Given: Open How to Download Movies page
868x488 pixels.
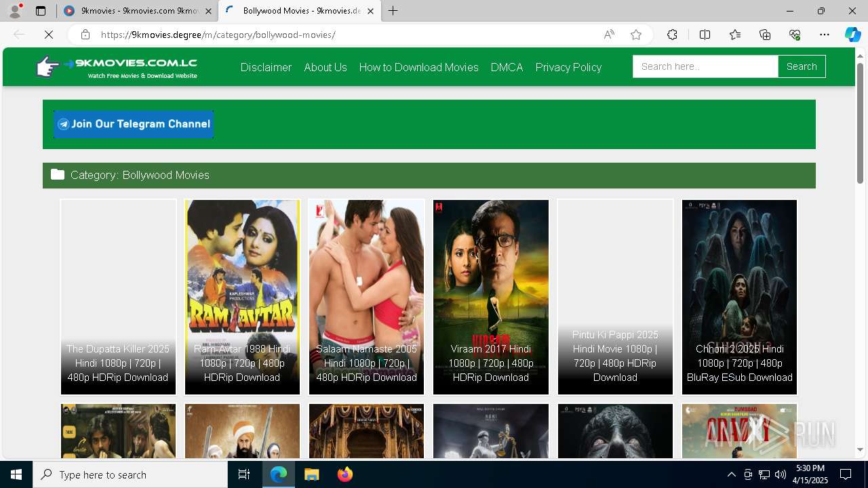Looking at the screenshot, I should [418, 67].
